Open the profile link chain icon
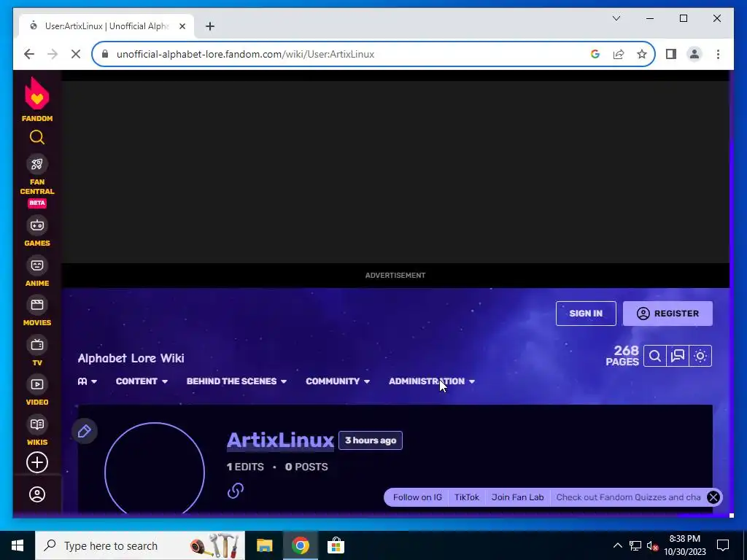Screen dimensions: 747x560 (236, 491)
